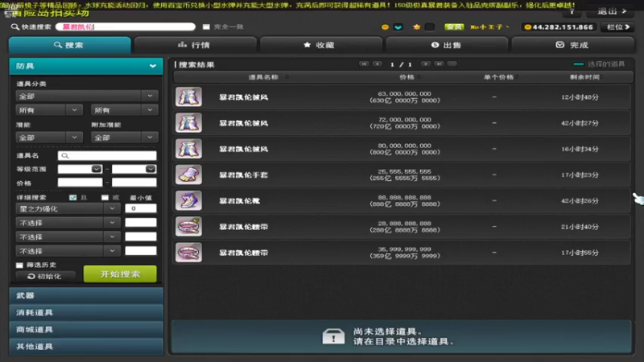Click the 退出 exit button
This screenshot has width=644, height=362.
click(612, 11)
